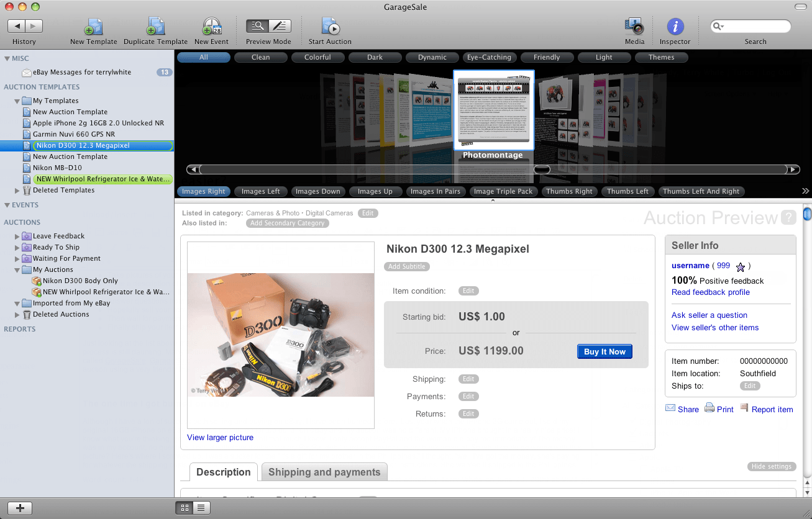Screen dimensions: 812x519
Task: Open eBay Messages for terrylwhite
Action: pos(82,72)
